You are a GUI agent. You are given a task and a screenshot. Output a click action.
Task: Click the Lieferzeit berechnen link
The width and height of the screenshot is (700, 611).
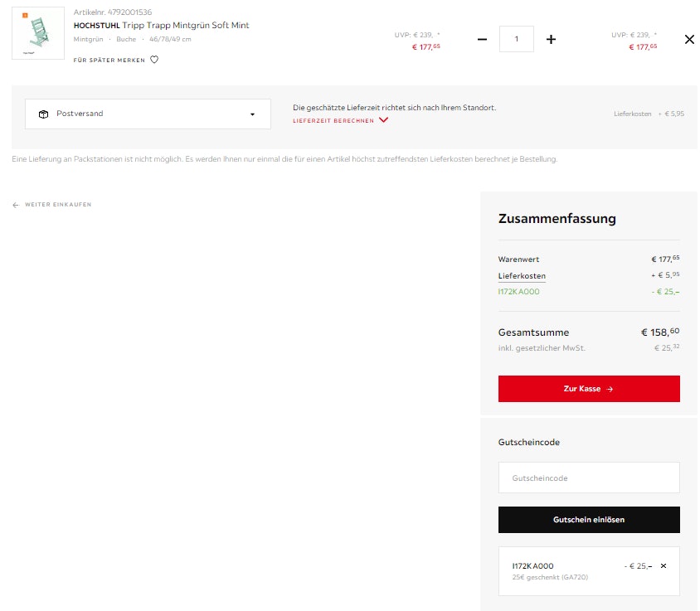333,120
